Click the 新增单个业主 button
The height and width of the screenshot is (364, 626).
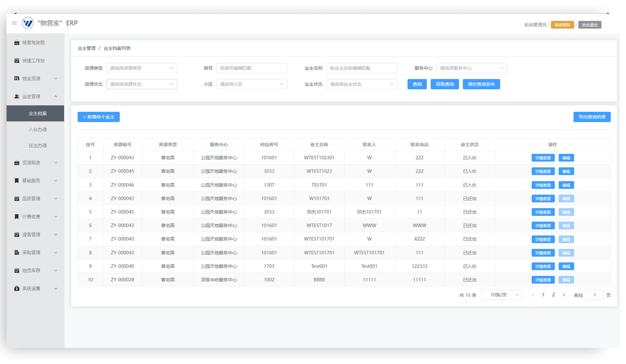point(99,117)
